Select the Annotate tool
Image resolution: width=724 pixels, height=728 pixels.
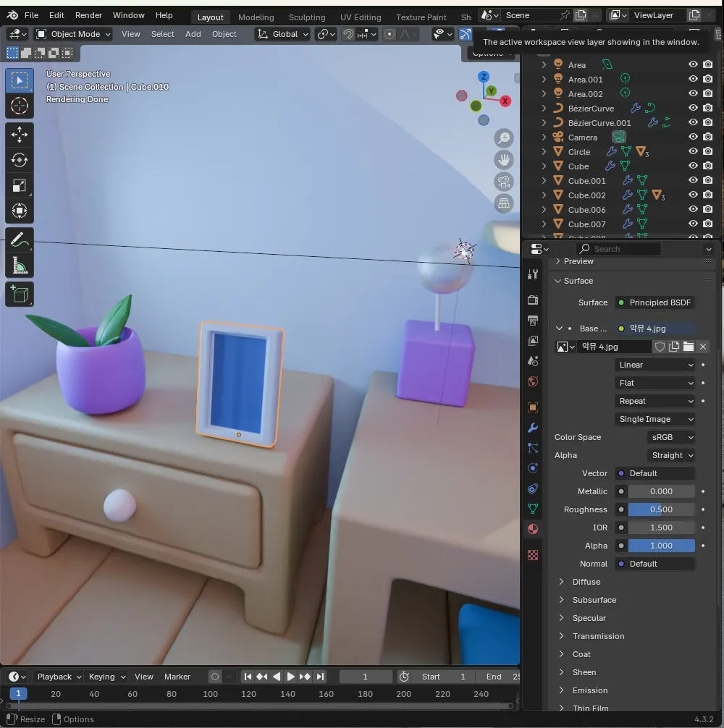pyautogui.click(x=19, y=240)
